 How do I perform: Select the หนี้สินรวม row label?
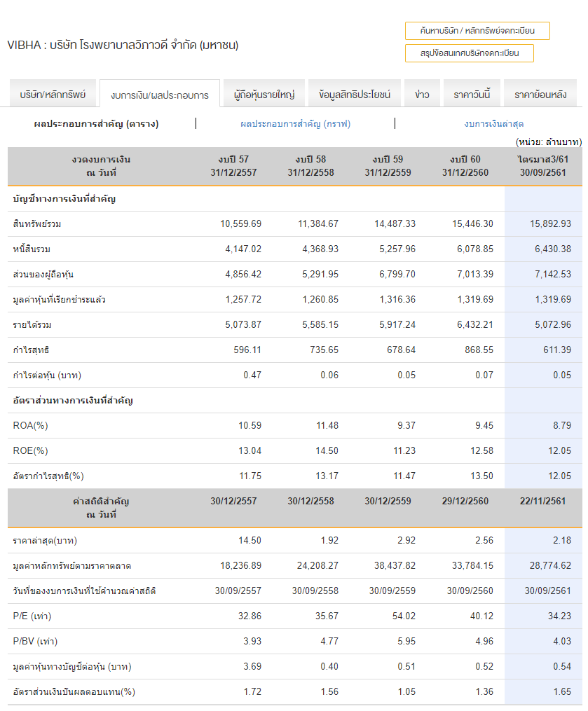click(x=32, y=249)
